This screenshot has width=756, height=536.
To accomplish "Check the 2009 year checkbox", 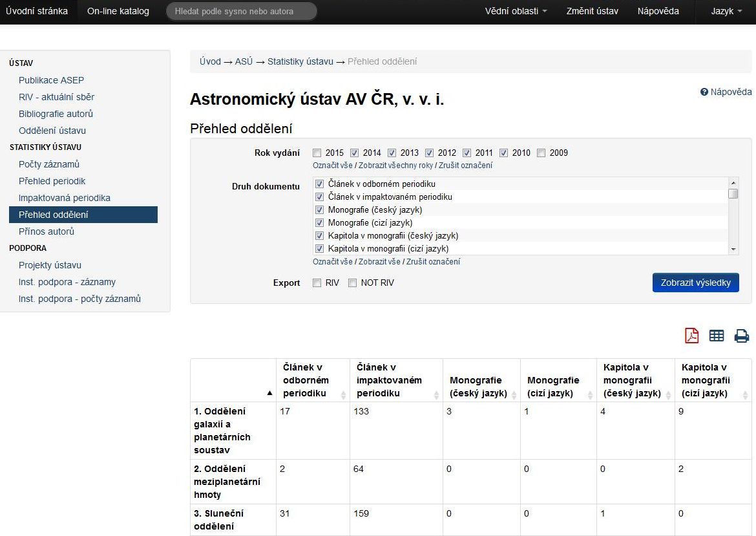I will (x=541, y=153).
